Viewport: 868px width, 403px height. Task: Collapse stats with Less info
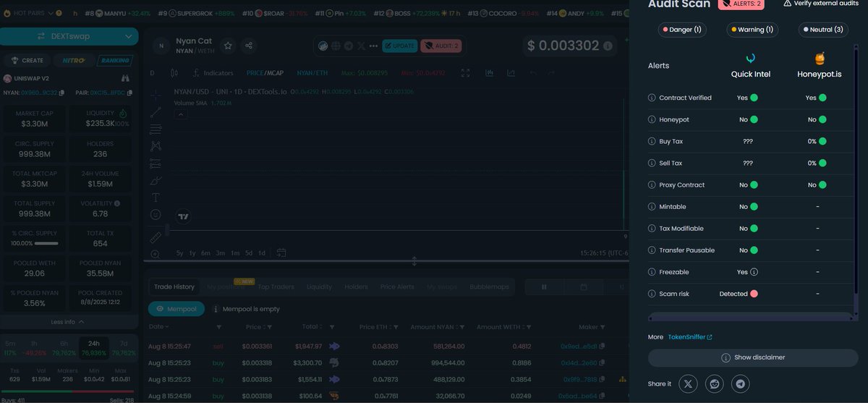(69, 321)
